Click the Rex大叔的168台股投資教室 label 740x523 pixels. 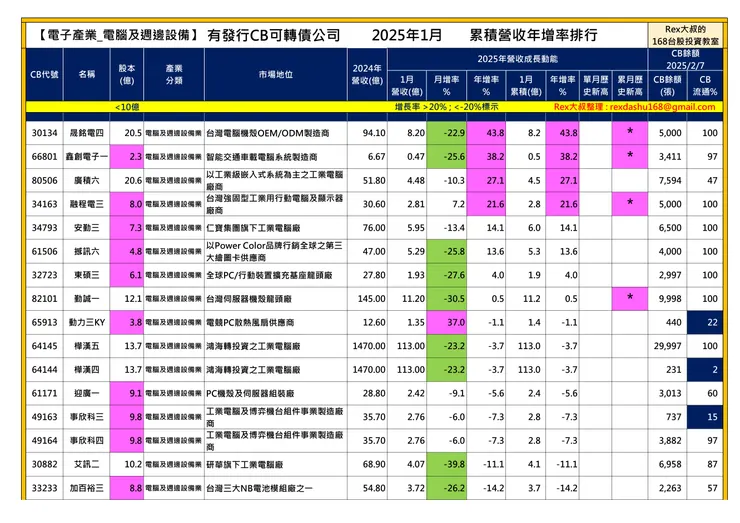tap(685, 35)
